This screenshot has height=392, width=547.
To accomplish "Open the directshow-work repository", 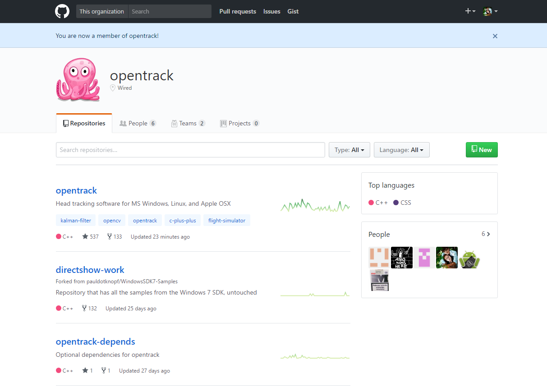I will click(x=90, y=270).
